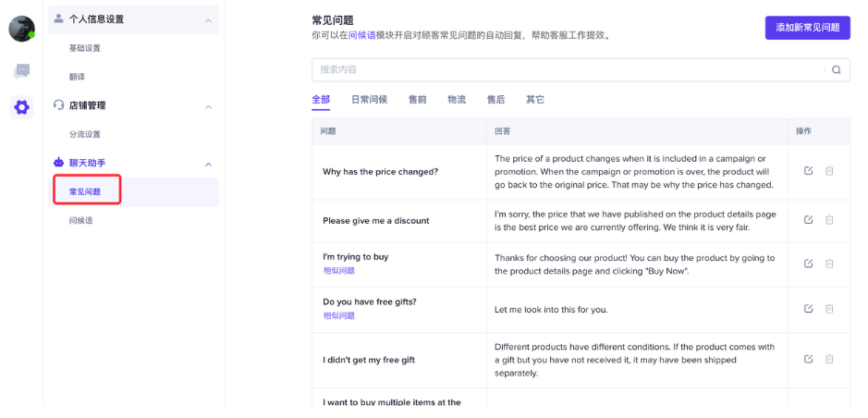This screenshot has height=418, width=868.
Task: Open 基础设置 in the sidebar
Action: coord(85,48)
